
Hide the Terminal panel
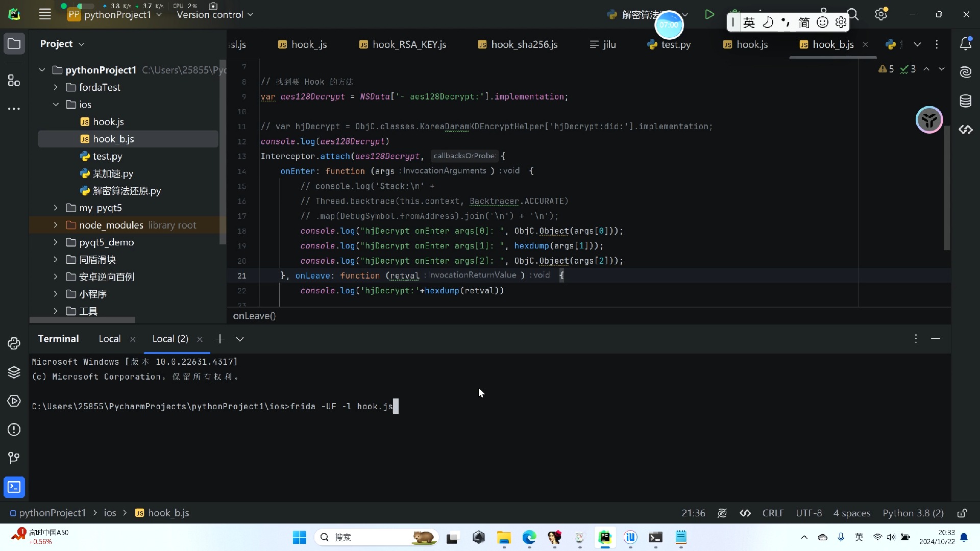pos(936,339)
